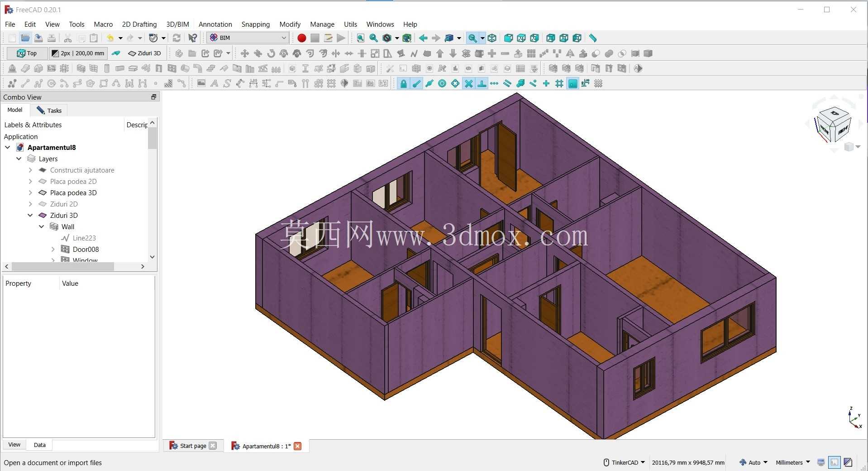
Task: Switch to front view cube icon
Action: pyautogui.click(x=508, y=38)
